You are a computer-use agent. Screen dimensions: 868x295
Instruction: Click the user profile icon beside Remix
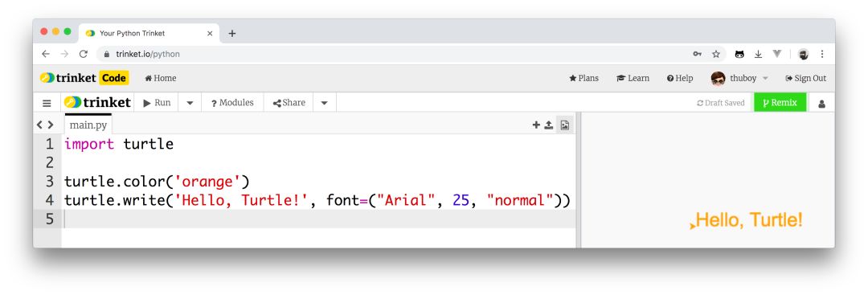(x=821, y=103)
